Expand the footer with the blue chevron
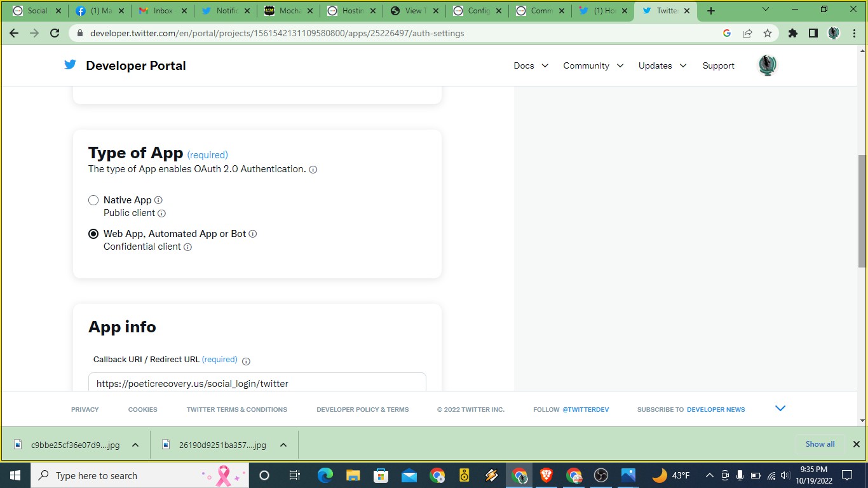Image resolution: width=868 pixels, height=488 pixels. 780,409
